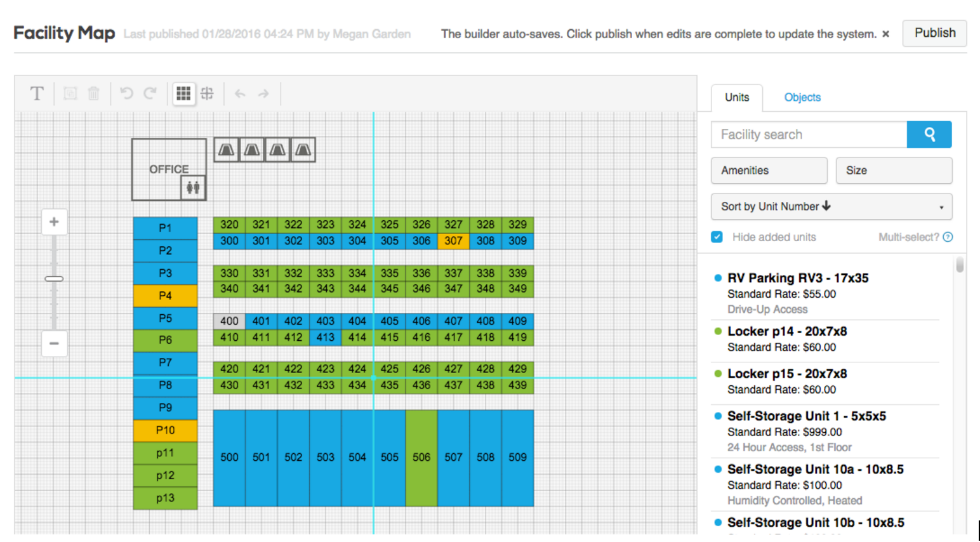Switch to the Units tab

click(737, 97)
